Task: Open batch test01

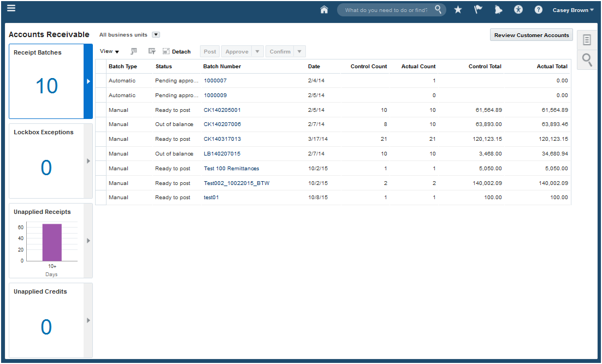Action: tap(211, 197)
